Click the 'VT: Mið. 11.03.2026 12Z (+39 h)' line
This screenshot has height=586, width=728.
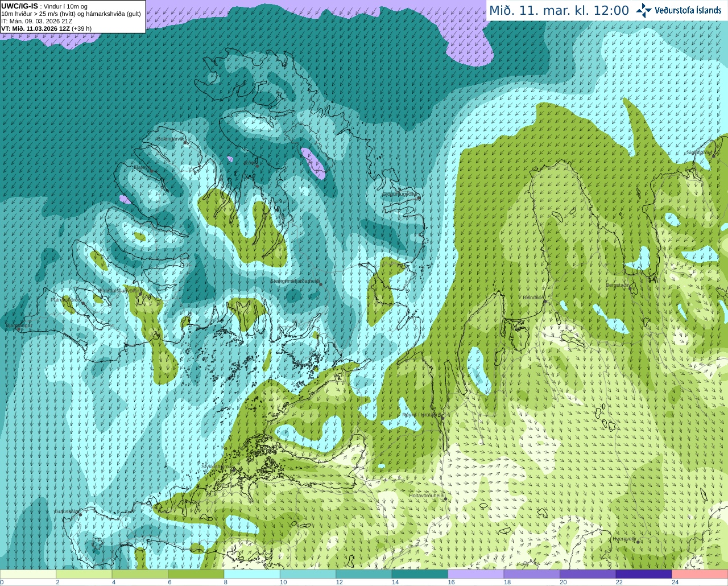click(46, 28)
